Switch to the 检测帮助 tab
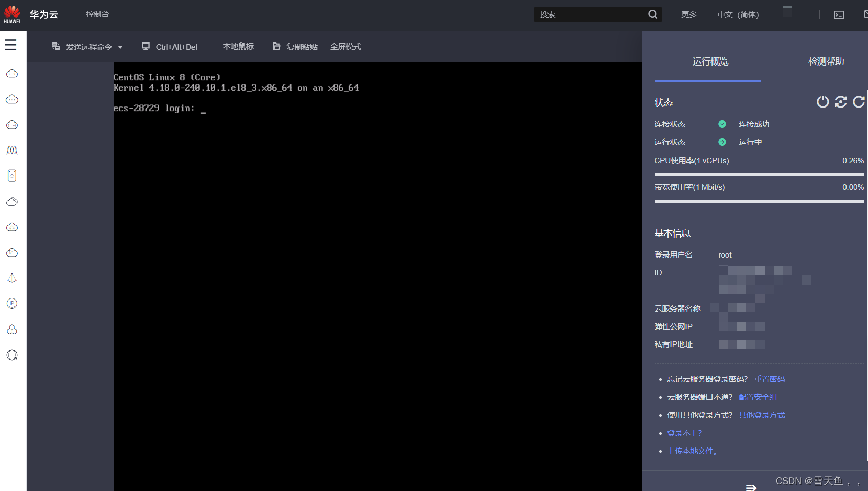This screenshot has width=868, height=491. (x=826, y=61)
